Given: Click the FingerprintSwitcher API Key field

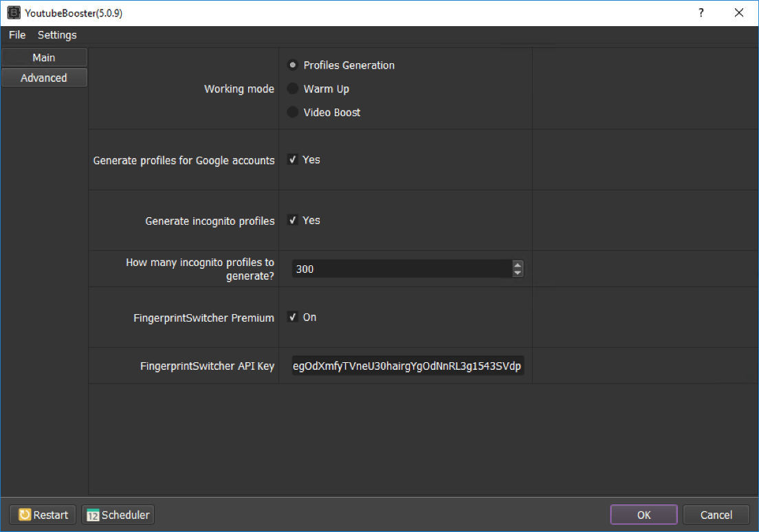Looking at the screenshot, I should (x=408, y=366).
